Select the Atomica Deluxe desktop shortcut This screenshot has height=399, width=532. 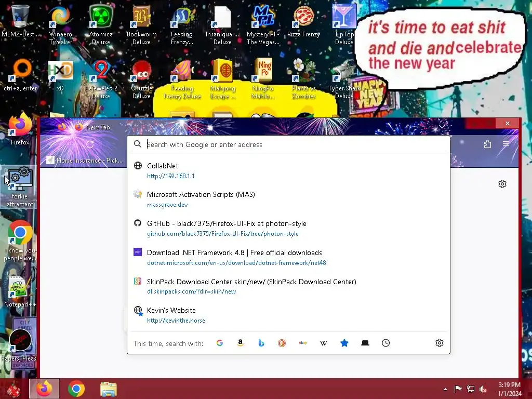(x=101, y=24)
